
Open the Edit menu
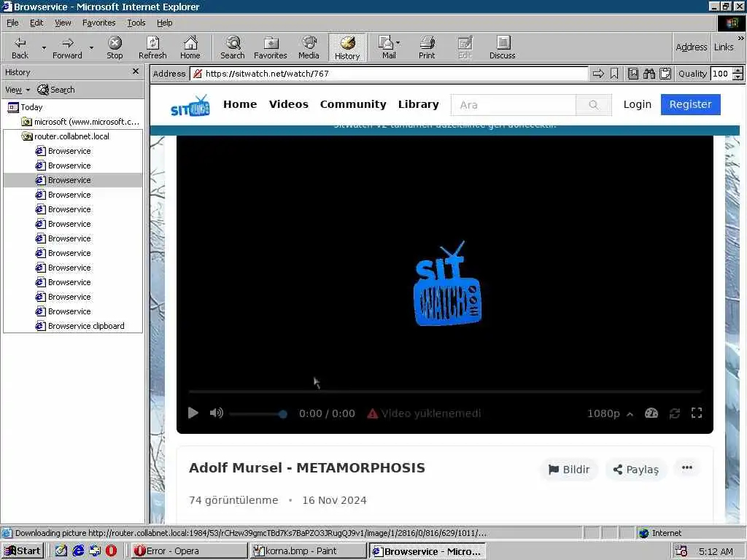tap(36, 23)
